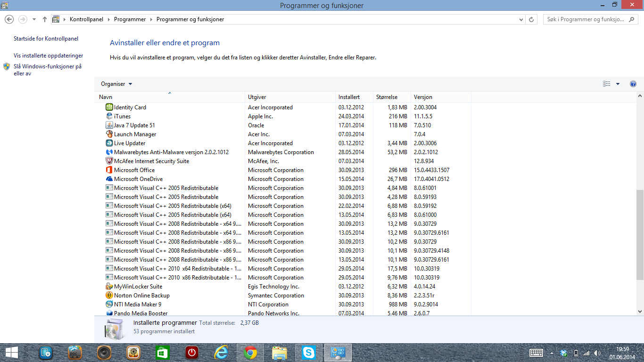Open File Explorer from the taskbar
This screenshot has width=644, height=362.
pyautogui.click(x=280, y=352)
